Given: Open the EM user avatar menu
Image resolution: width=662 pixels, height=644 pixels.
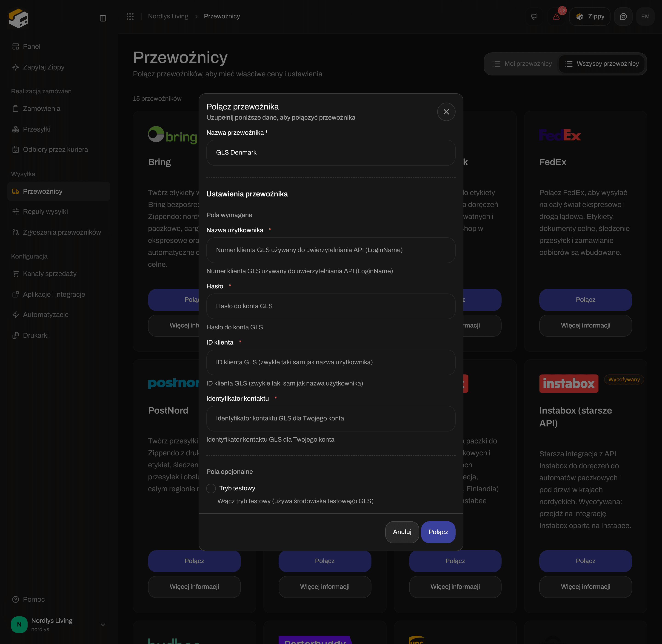Looking at the screenshot, I should coord(645,17).
